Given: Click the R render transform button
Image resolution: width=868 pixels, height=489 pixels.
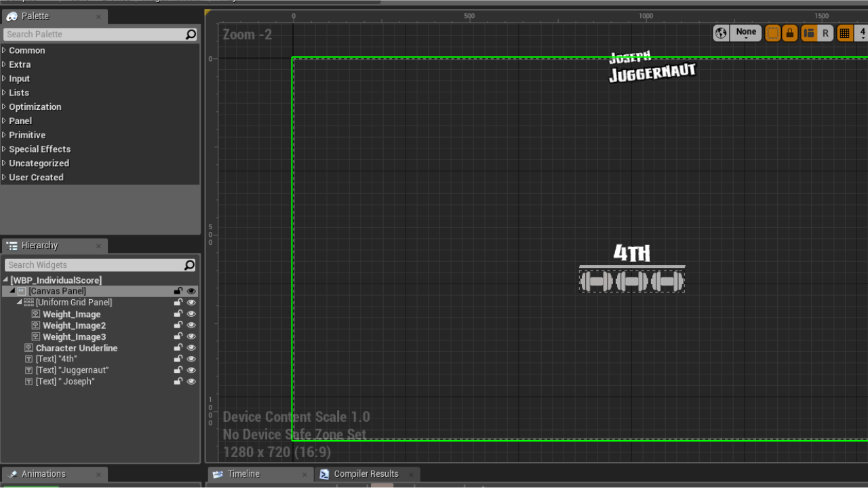Looking at the screenshot, I should pyautogui.click(x=825, y=33).
